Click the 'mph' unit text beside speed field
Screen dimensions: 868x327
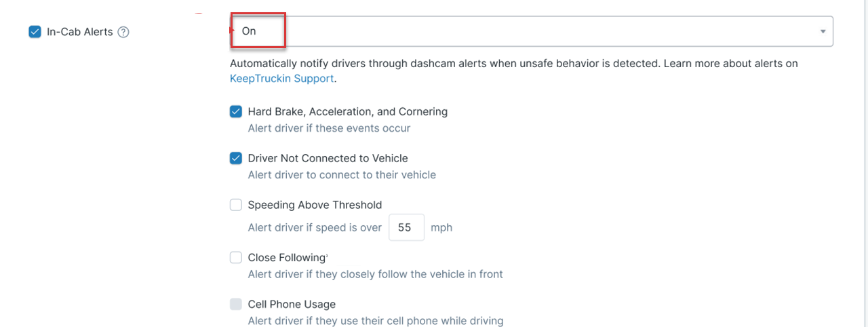click(x=441, y=228)
